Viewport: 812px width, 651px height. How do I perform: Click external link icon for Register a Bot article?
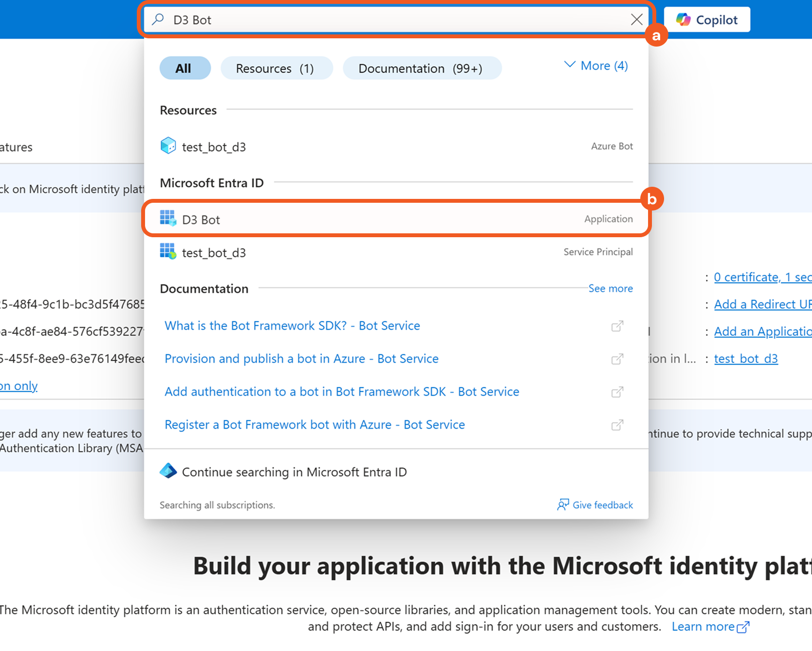pyautogui.click(x=617, y=425)
